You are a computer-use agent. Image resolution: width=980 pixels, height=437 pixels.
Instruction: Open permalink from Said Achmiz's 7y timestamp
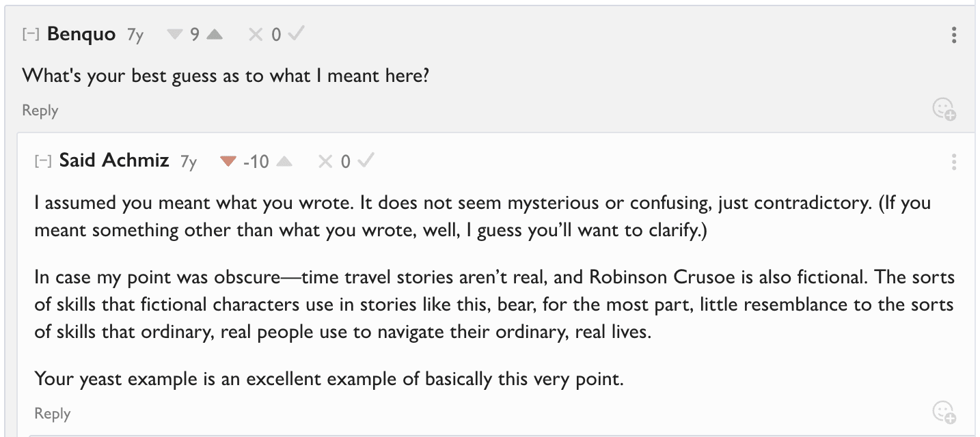[189, 162]
